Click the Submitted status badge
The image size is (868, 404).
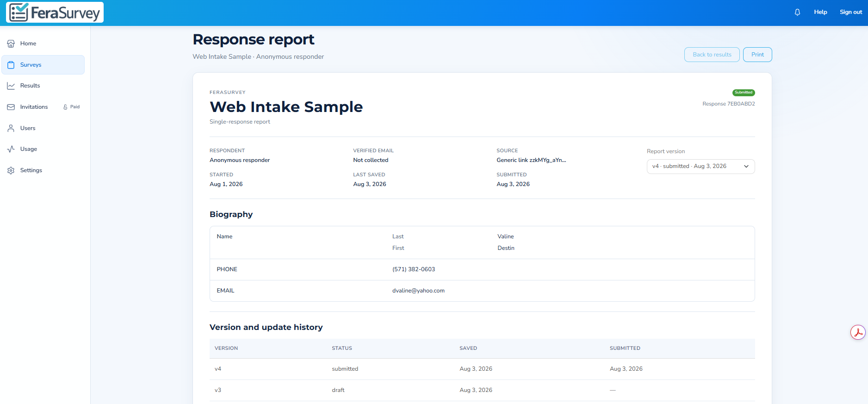[744, 93]
